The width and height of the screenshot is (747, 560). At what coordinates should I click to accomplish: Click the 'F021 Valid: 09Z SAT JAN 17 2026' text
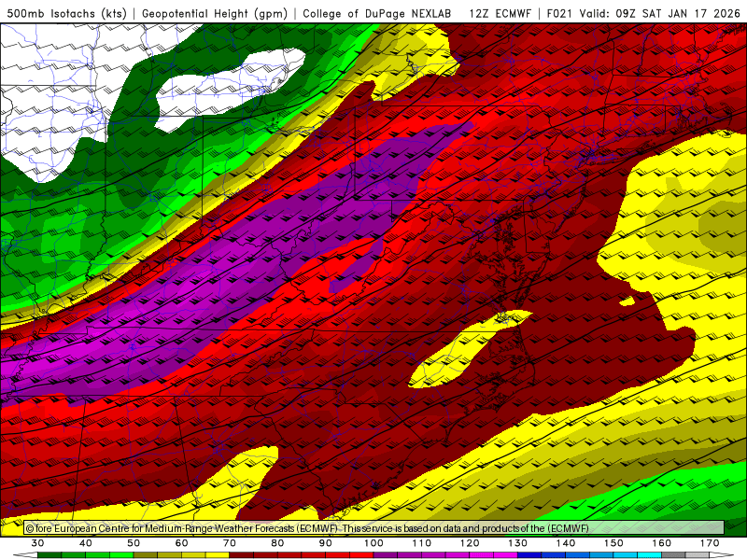pyautogui.click(x=643, y=13)
